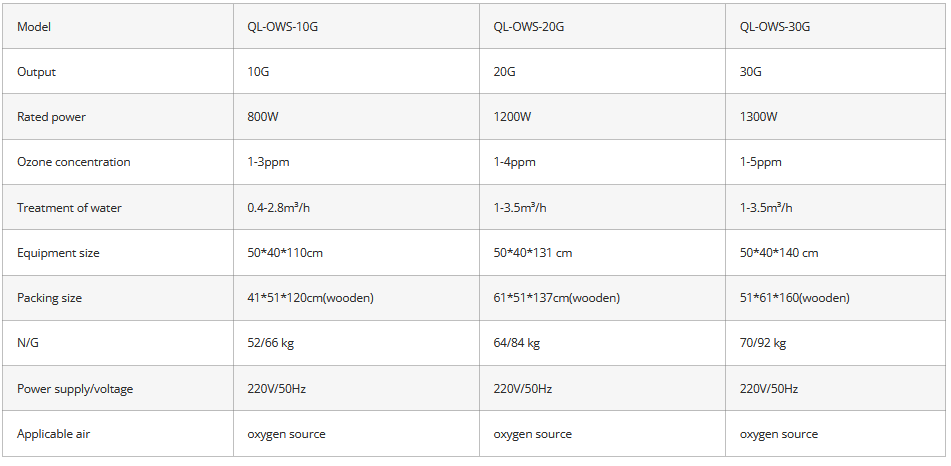Click the N/G weight row label
The height and width of the screenshot is (466, 951).
point(27,343)
